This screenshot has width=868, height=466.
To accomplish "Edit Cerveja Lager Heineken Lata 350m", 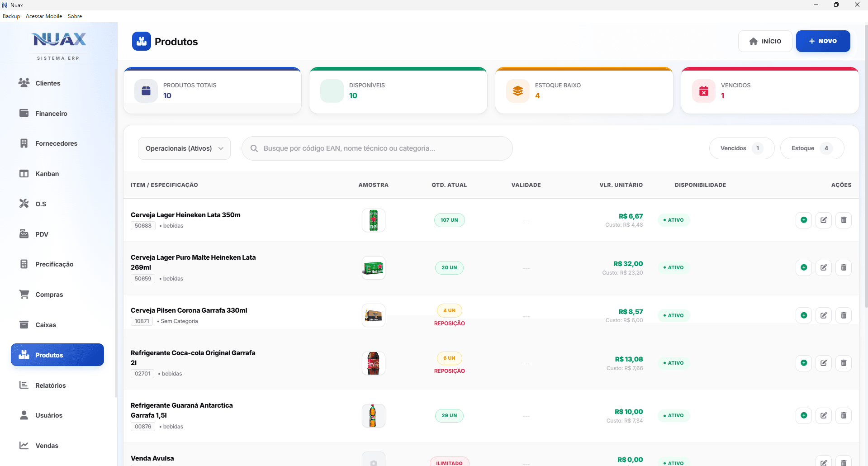I will pos(824,220).
